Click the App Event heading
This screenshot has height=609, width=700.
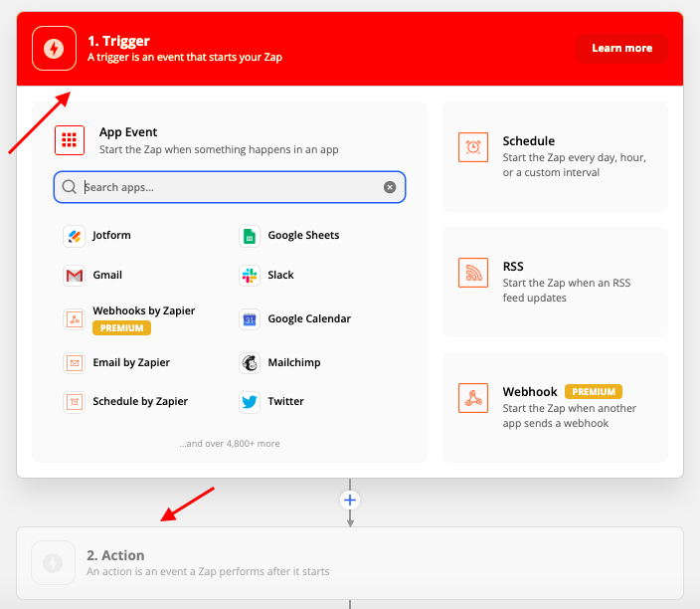128,132
